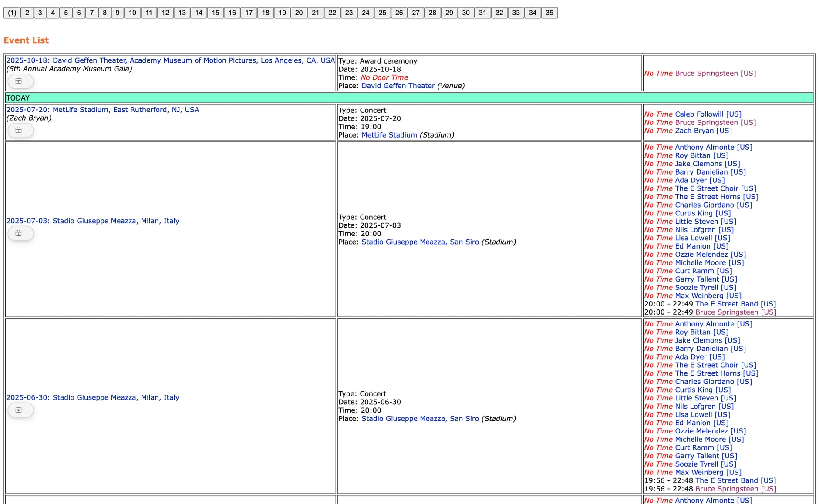Click calendar icon for 2025-06-30 Milan event
The image size is (836, 504).
[20, 410]
